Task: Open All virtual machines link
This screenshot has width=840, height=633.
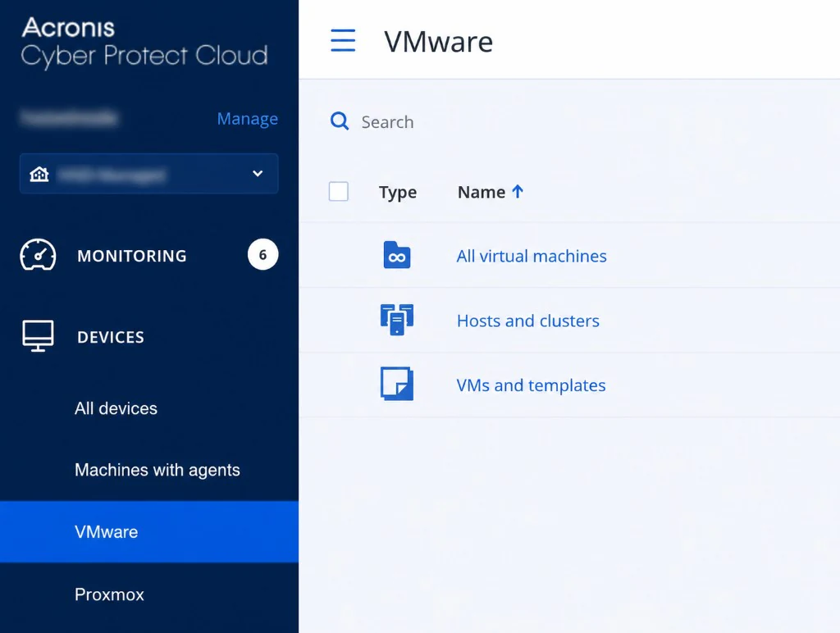Action: [x=532, y=256]
